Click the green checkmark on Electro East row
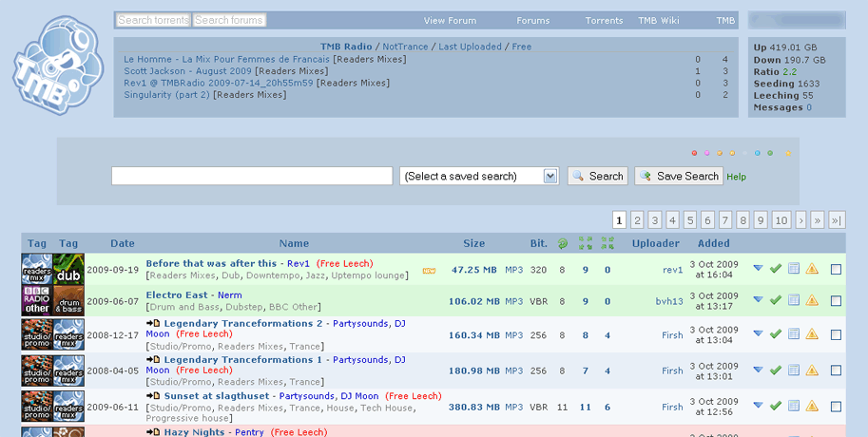The image size is (868, 437). click(x=776, y=301)
